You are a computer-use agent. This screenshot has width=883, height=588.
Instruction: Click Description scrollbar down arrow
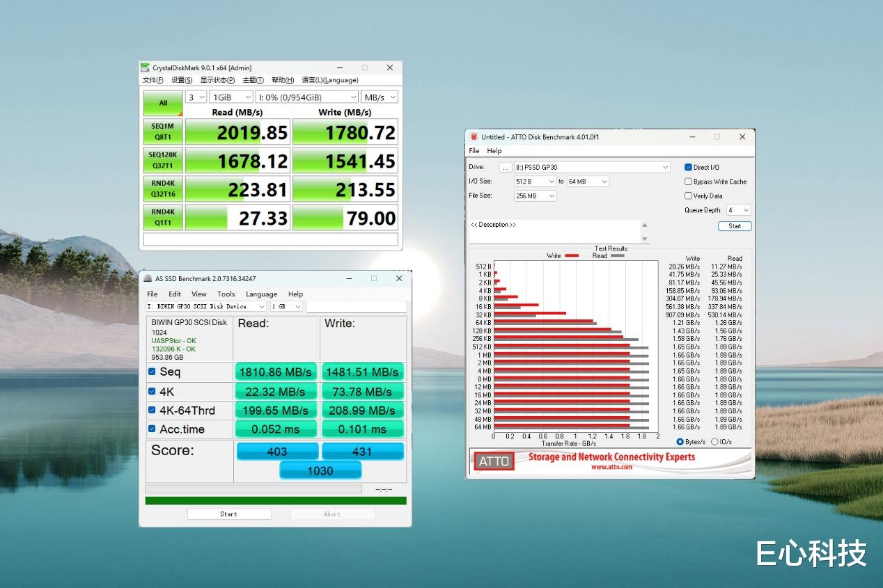tap(645, 239)
